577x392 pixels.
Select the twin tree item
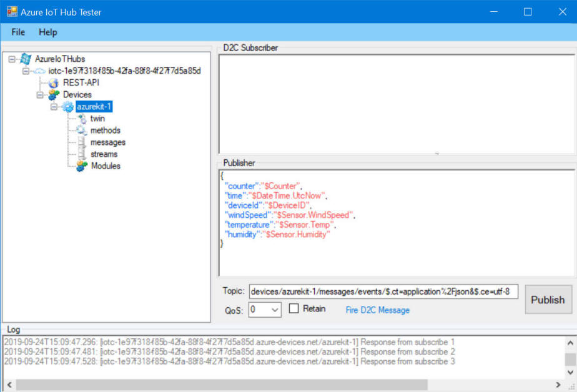pyautogui.click(x=97, y=119)
